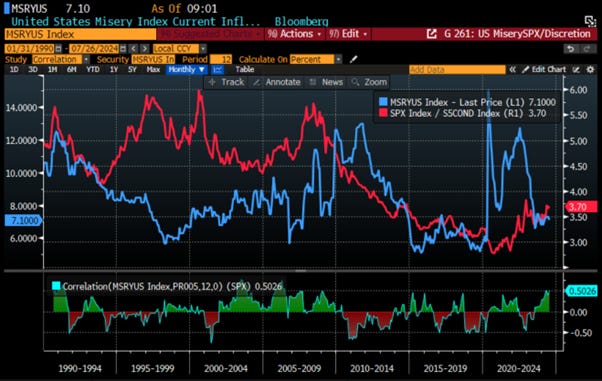Click the United States Misery Index title

(136, 22)
